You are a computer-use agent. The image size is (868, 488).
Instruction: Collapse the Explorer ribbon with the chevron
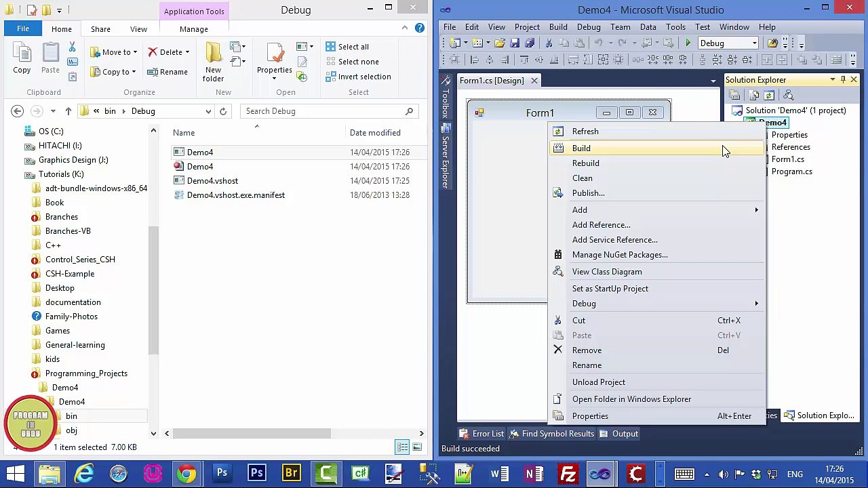405,28
